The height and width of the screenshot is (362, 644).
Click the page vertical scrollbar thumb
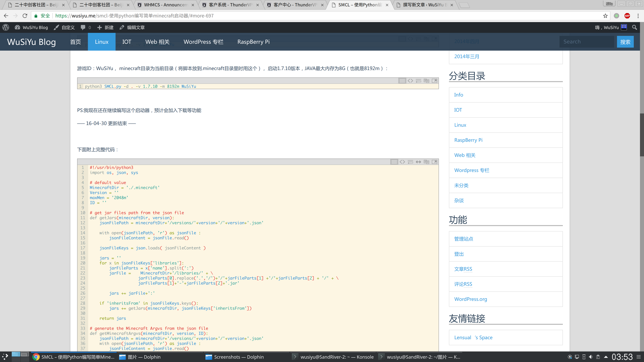point(642,135)
